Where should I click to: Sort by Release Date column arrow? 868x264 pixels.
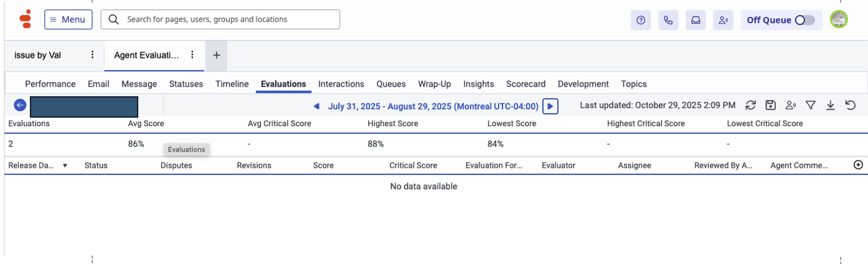coord(65,166)
